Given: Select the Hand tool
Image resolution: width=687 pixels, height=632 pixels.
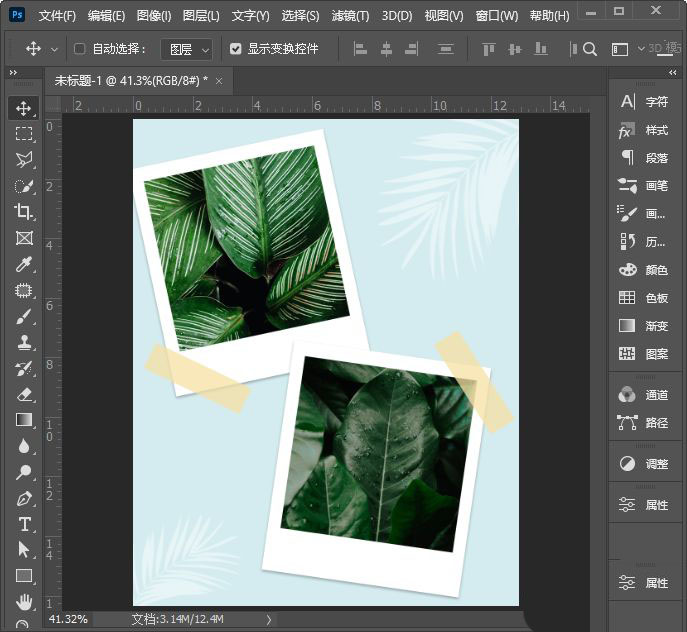Looking at the screenshot, I should pyautogui.click(x=24, y=602).
